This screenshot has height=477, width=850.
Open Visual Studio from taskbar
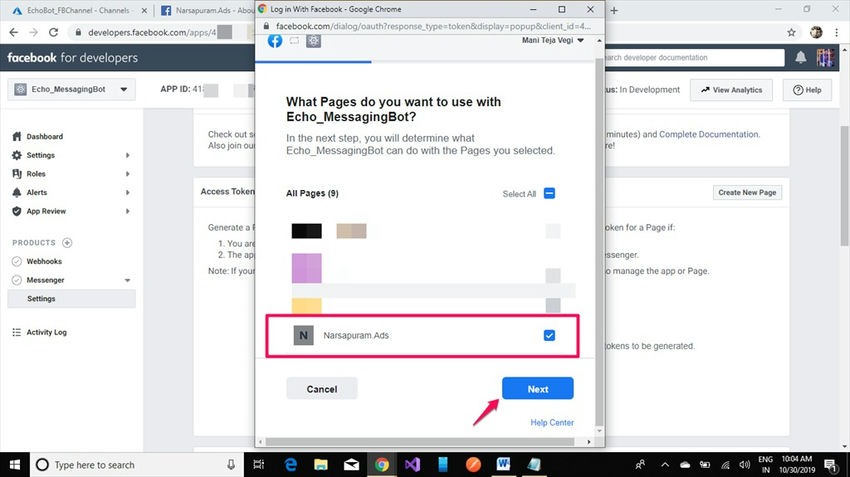(x=412, y=465)
